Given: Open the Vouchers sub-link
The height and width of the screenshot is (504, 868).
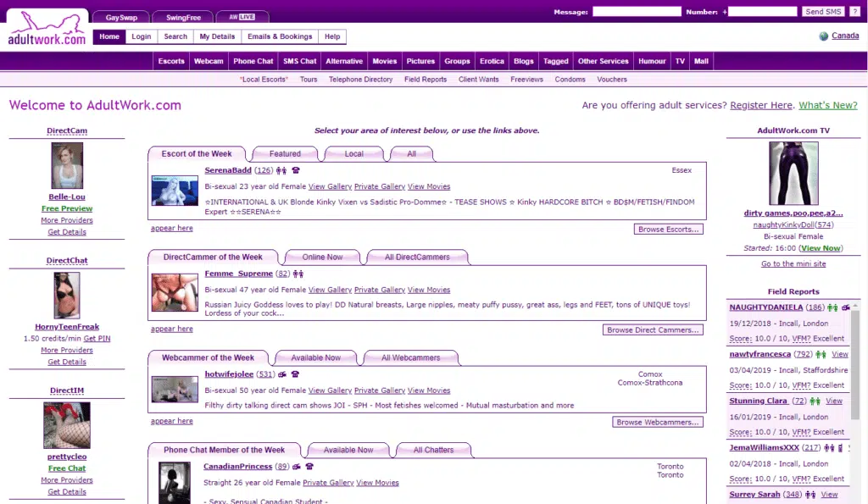Looking at the screenshot, I should [x=612, y=80].
